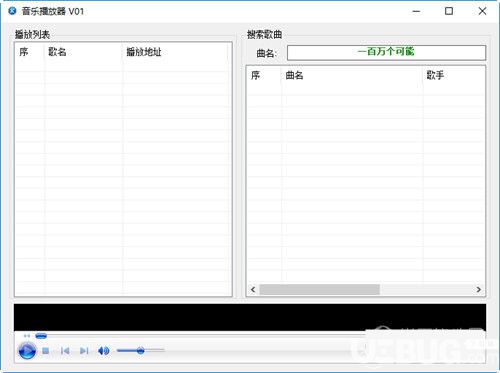Sort playlist by 歌名 column header
The width and height of the screenshot is (500, 373).
click(83, 52)
